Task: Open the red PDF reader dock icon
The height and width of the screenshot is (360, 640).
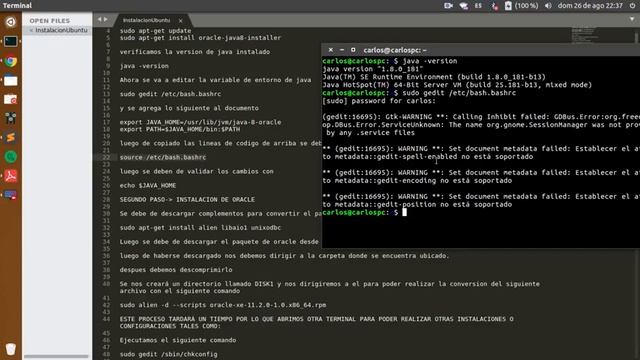Action: pos(11,176)
